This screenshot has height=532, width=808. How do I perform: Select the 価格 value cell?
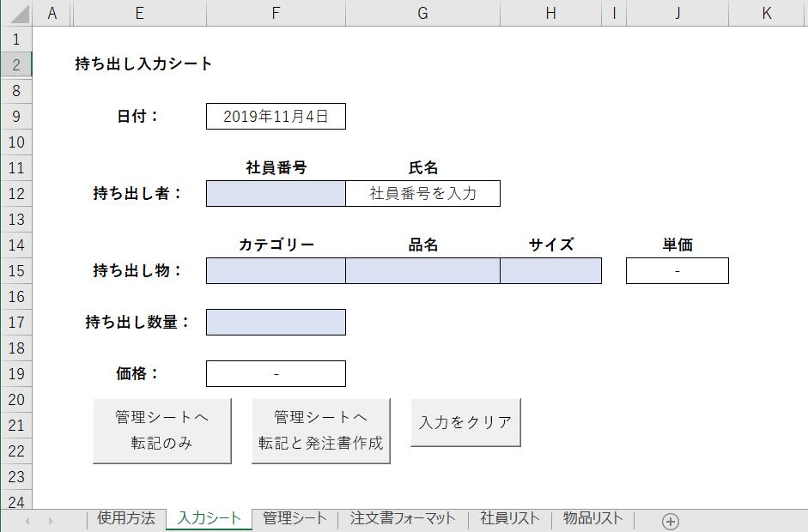[276, 374]
